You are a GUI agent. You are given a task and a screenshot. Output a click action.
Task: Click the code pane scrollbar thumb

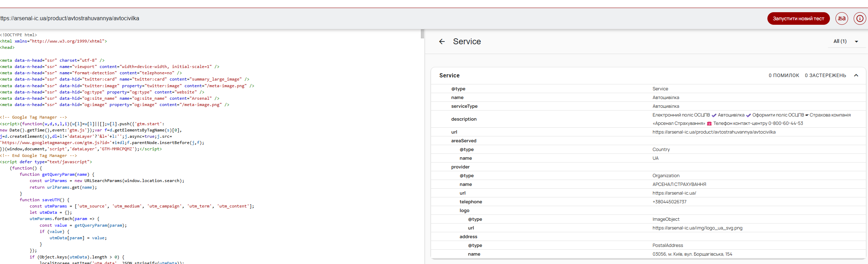click(422, 34)
